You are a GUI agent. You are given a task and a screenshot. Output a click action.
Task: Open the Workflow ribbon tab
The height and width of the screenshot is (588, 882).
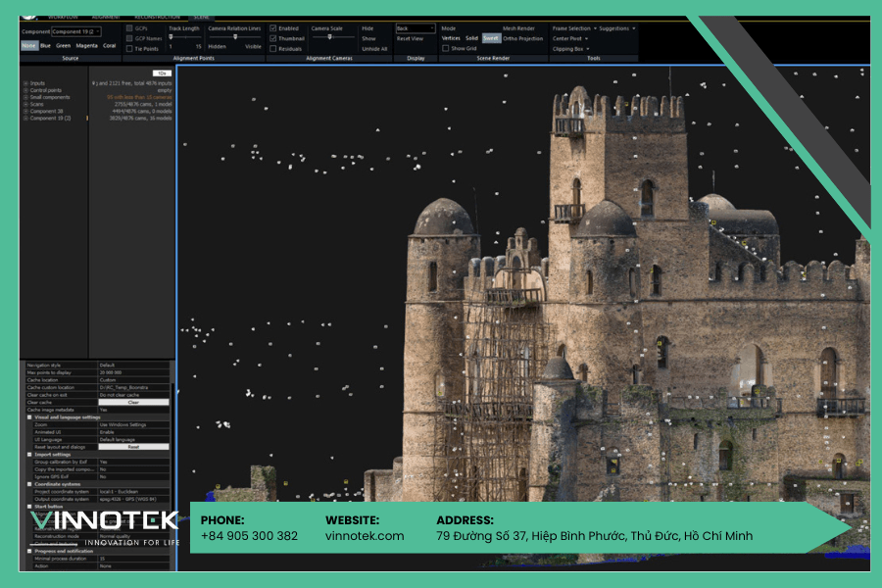(x=63, y=18)
